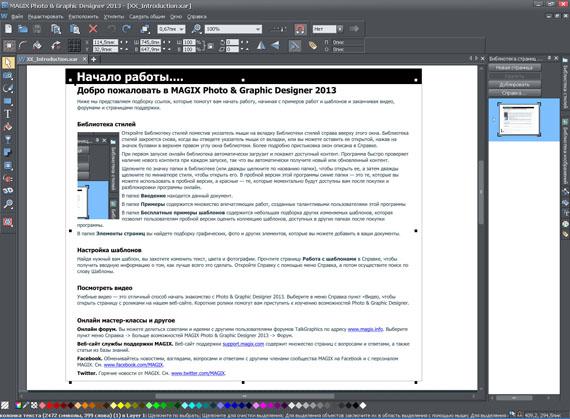Screen dimensions: 570x419
Task: Click the Redo arrow icon
Action: tap(126, 29)
